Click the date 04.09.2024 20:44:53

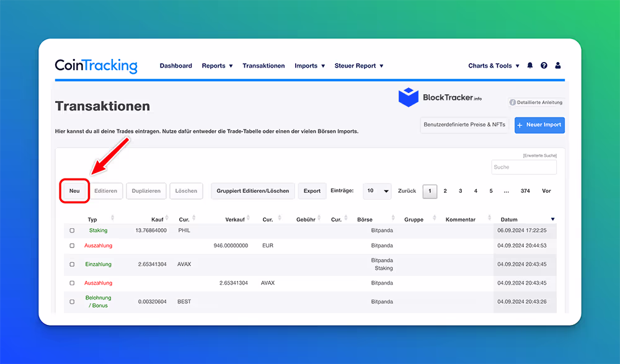522,246
